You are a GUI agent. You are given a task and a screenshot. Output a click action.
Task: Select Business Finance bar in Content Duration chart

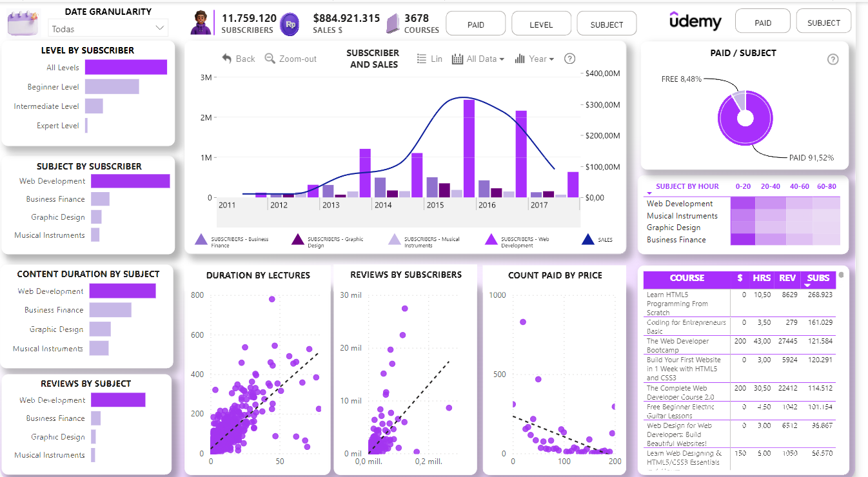pyautogui.click(x=110, y=310)
